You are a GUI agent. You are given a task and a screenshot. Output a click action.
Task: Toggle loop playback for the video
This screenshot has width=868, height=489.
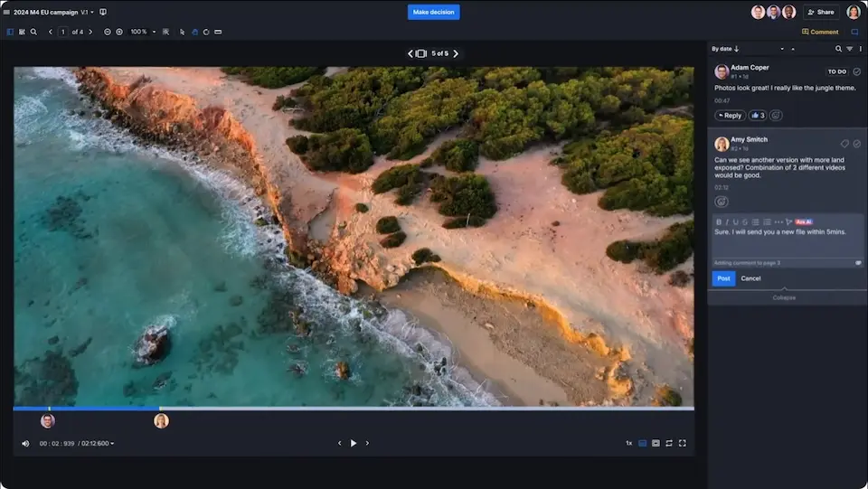point(669,443)
